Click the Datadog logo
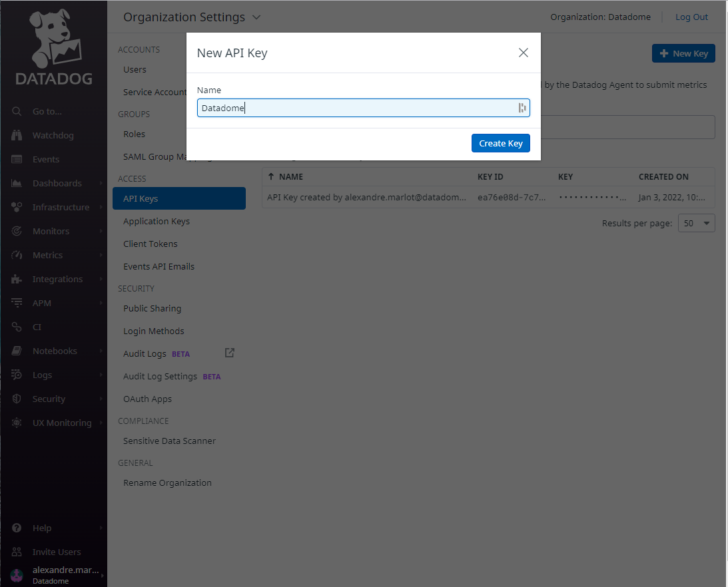Screen dimensions: 728x587 pos(54,47)
